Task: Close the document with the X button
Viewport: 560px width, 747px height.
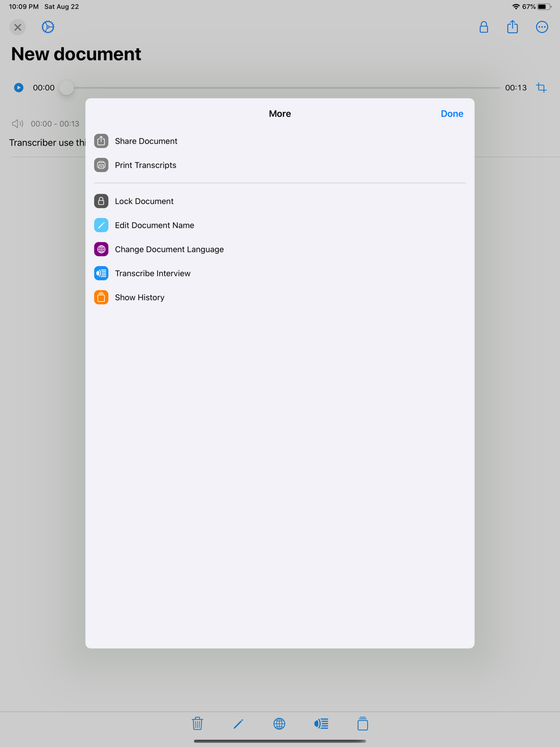Action: [x=18, y=27]
